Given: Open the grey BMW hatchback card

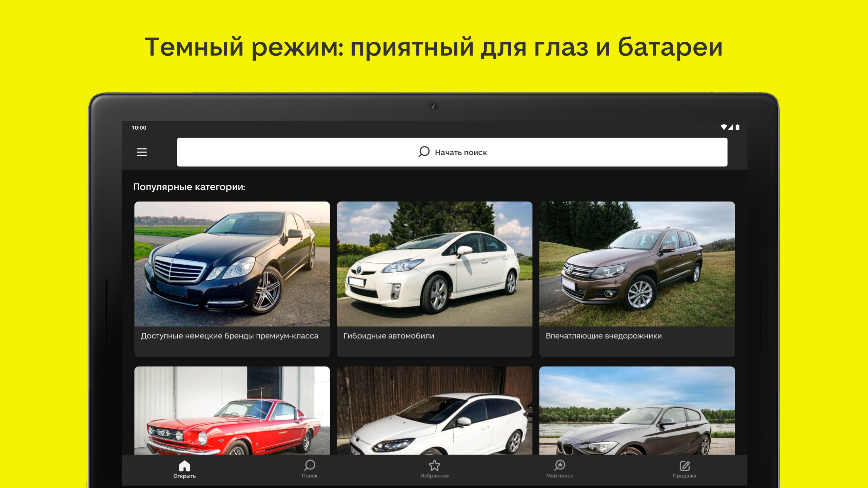Looking at the screenshot, I should click(637, 410).
